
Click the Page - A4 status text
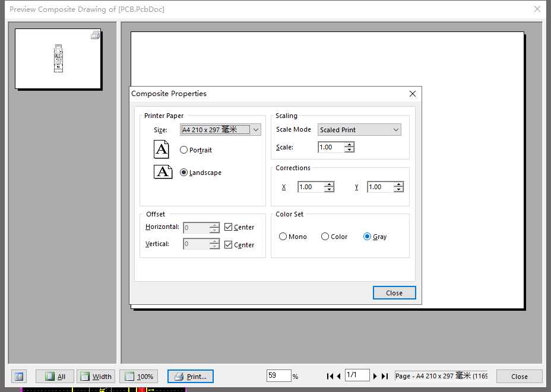[x=441, y=376]
